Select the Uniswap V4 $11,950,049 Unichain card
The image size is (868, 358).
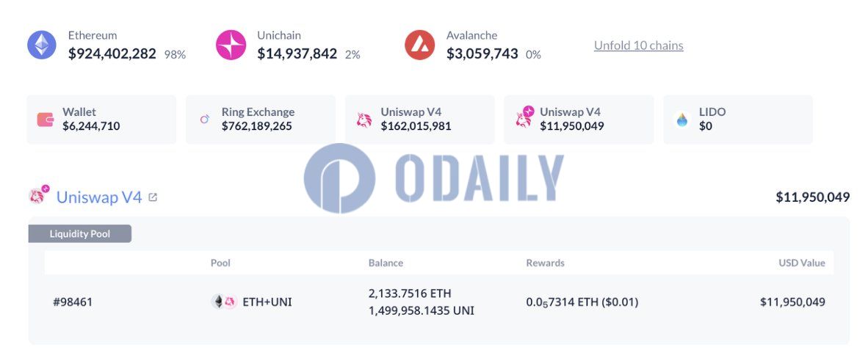coord(579,120)
